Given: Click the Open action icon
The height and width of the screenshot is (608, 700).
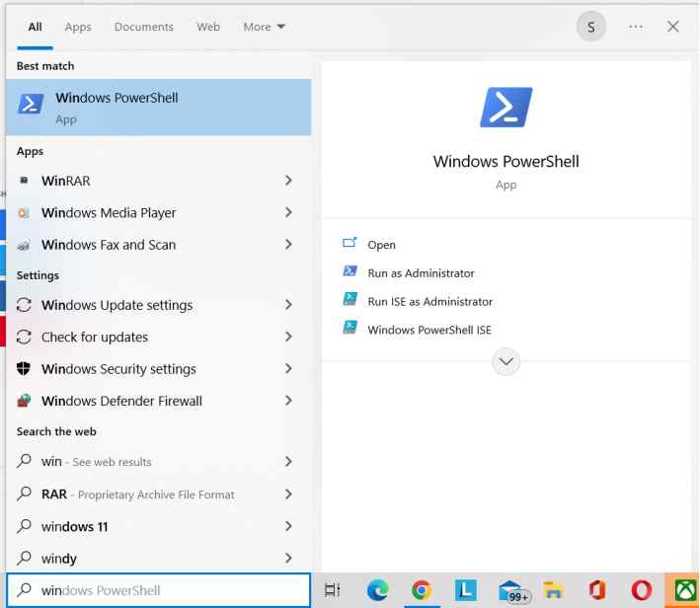Looking at the screenshot, I should pyautogui.click(x=350, y=243).
